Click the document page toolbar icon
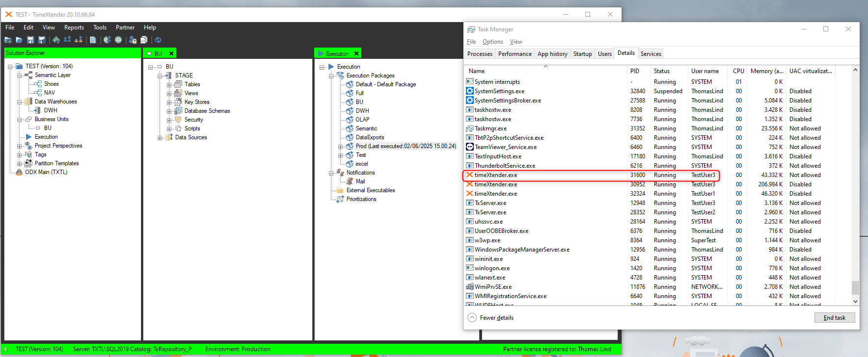868x357 pixels. coord(93,40)
